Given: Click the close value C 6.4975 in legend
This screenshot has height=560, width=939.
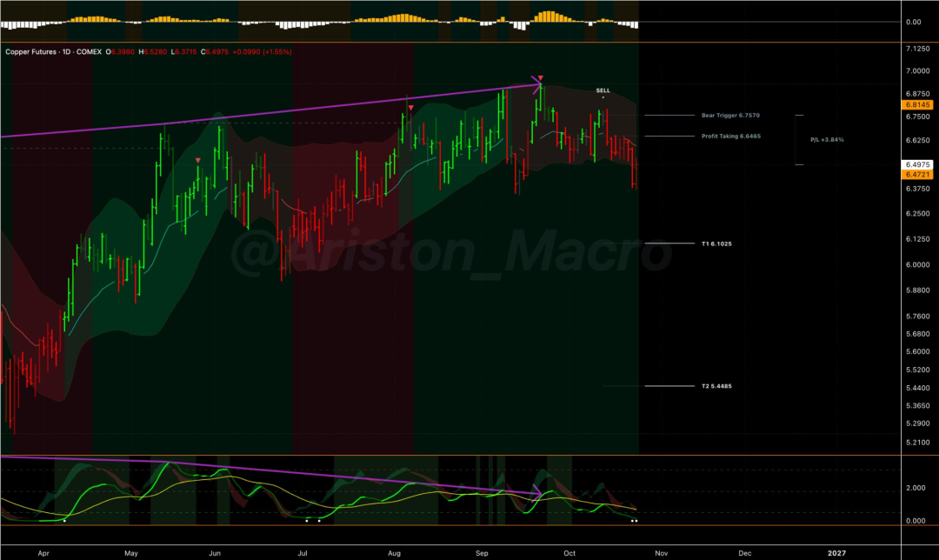Looking at the screenshot, I should pyautogui.click(x=215, y=52).
